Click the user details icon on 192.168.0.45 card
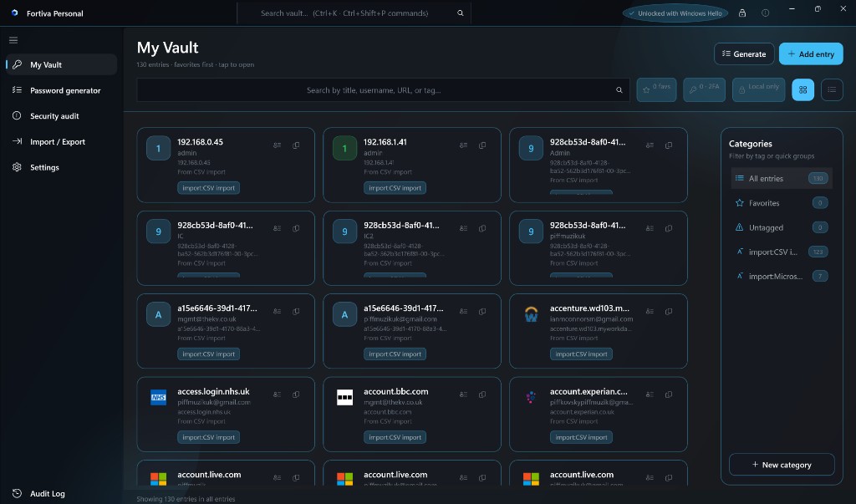Viewport: 856px width, 504px height. tap(278, 145)
